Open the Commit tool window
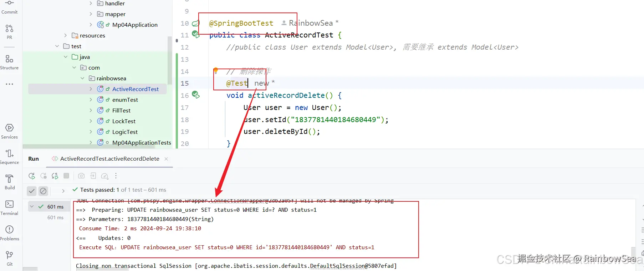 tap(9, 7)
